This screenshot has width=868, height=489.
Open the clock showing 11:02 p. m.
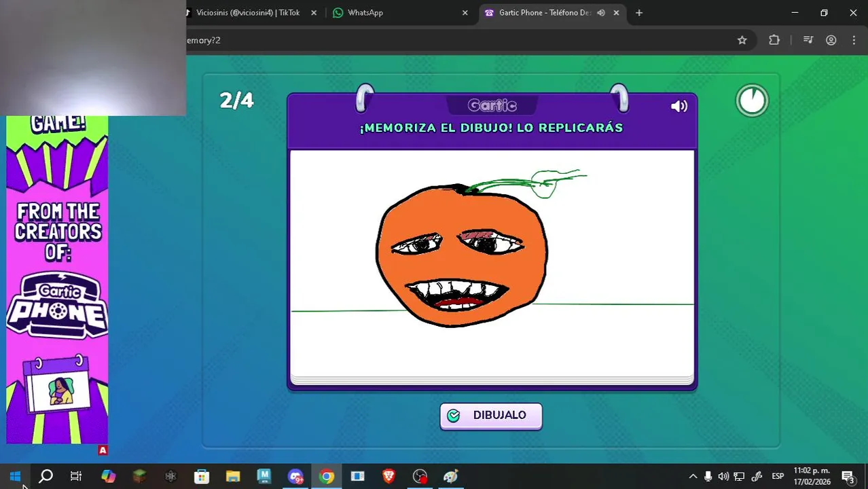812,476
